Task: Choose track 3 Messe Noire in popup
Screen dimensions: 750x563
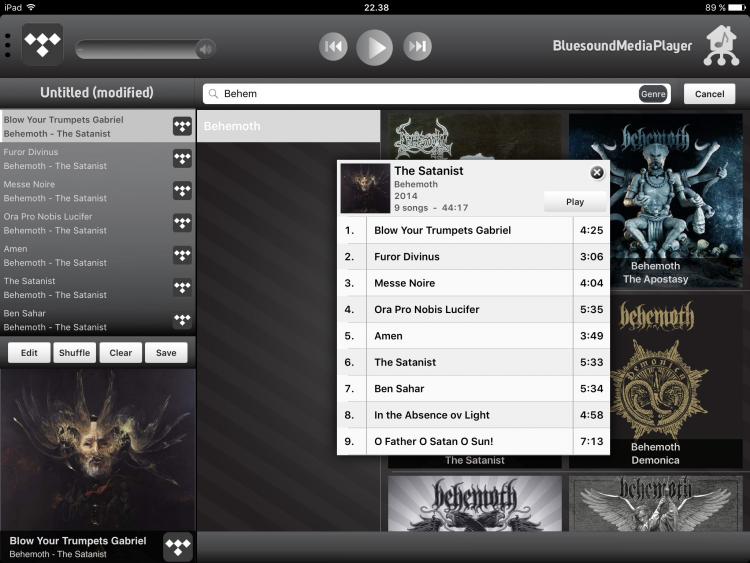Action: (x=474, y=283)
